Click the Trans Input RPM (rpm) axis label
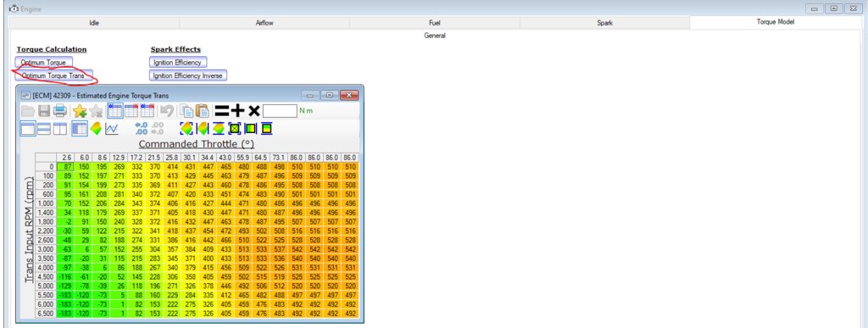 29,230
